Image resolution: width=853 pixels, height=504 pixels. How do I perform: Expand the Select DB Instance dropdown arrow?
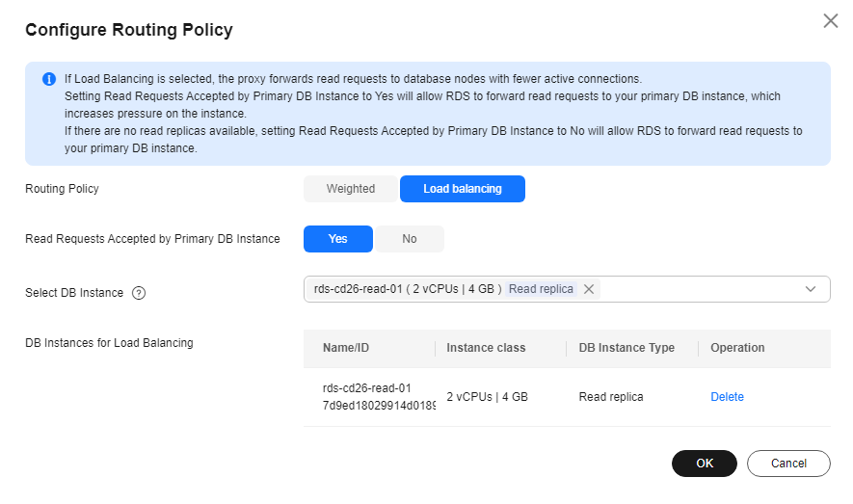(x=810, y=289)
